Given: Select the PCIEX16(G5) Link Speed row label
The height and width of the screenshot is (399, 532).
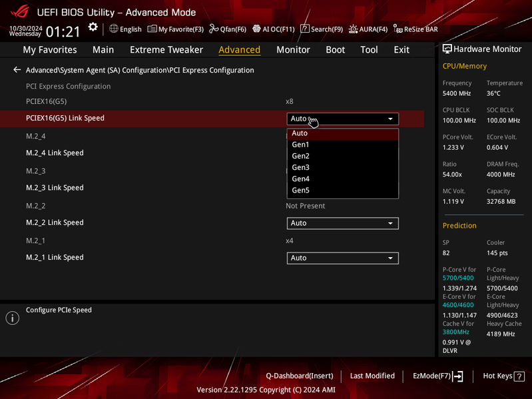Looking at the screenshot, I should (x=65, y=118).
